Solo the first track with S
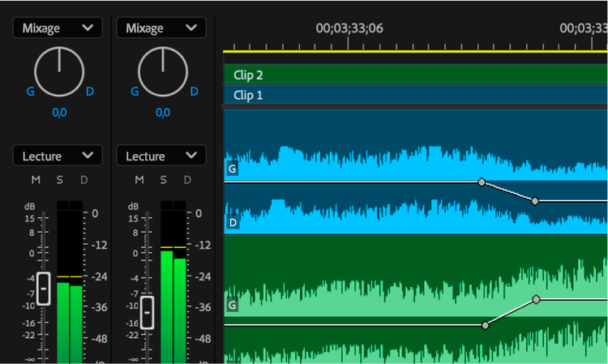The height and width of the screenshot is (364, 608). click(59, 179)
